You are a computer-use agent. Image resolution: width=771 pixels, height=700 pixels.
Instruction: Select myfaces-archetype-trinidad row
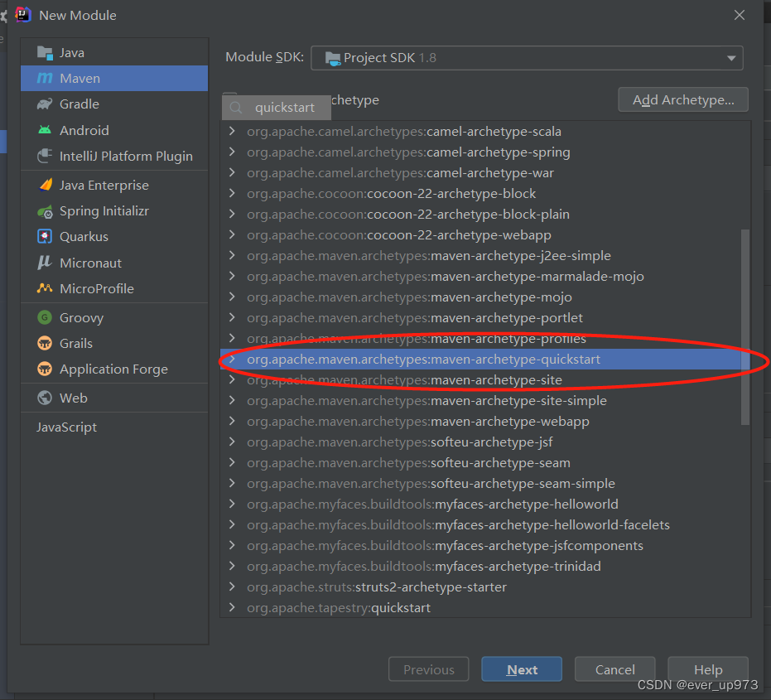click(484, 566)
